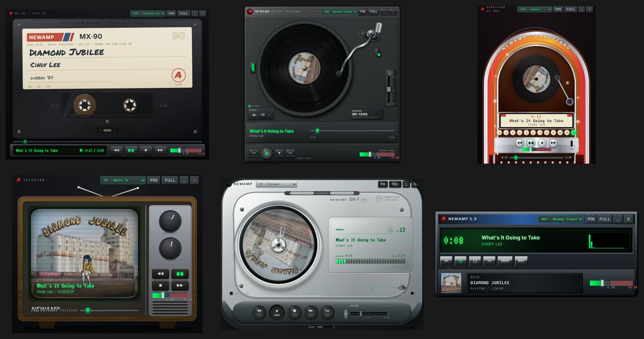Image resolution: width=644 pixels, height=339 pixels.
Task: Pause the Bandstand jukebox
Action: pos(531,143)
